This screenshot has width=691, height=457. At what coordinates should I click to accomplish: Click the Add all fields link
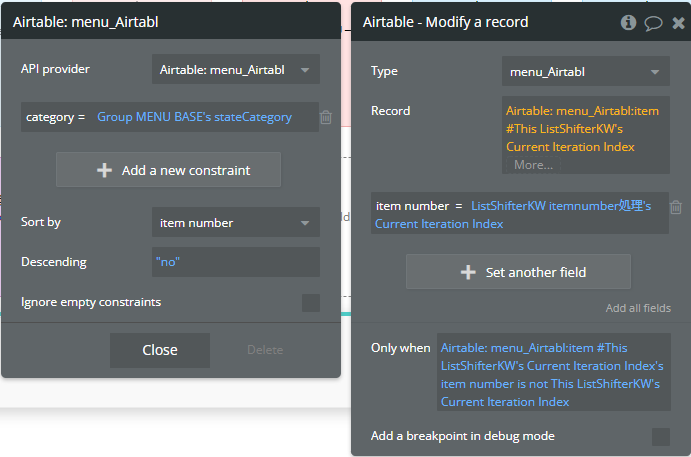(x=638, y=308)
